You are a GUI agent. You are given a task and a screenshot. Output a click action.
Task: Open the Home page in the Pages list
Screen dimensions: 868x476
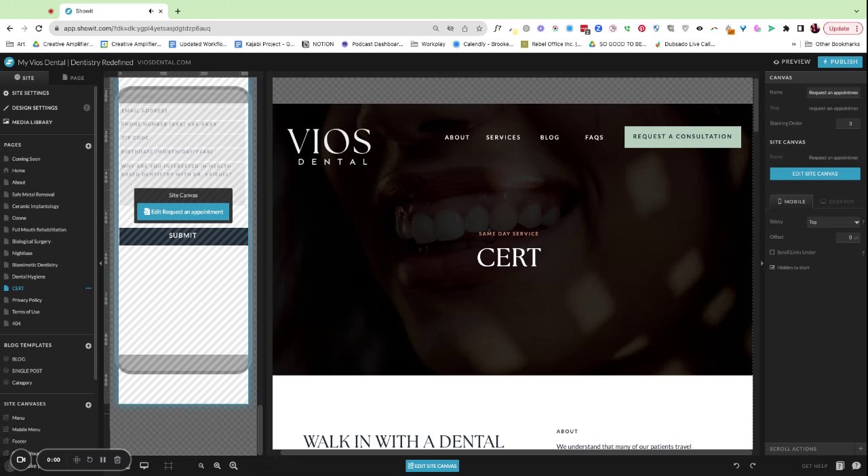click(18, 171)
